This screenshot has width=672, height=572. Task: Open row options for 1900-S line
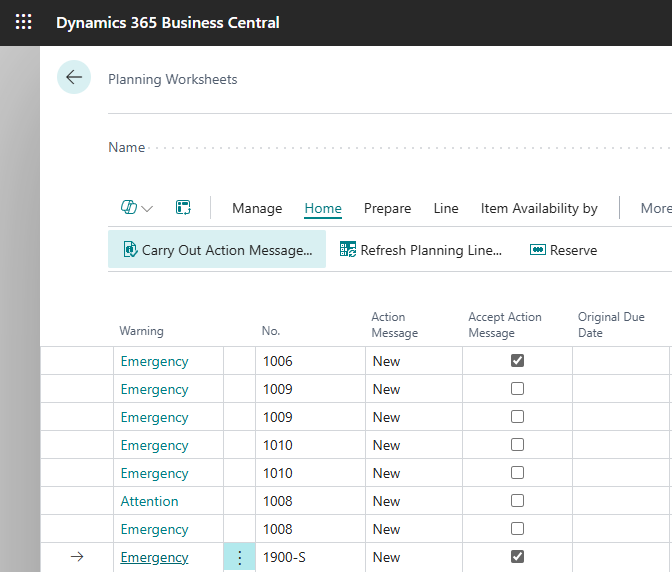point(240,557)
